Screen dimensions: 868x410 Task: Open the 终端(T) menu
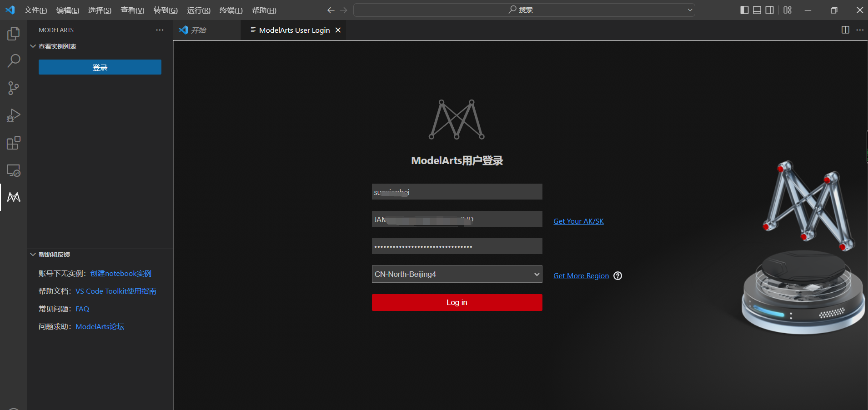(231, 10)
